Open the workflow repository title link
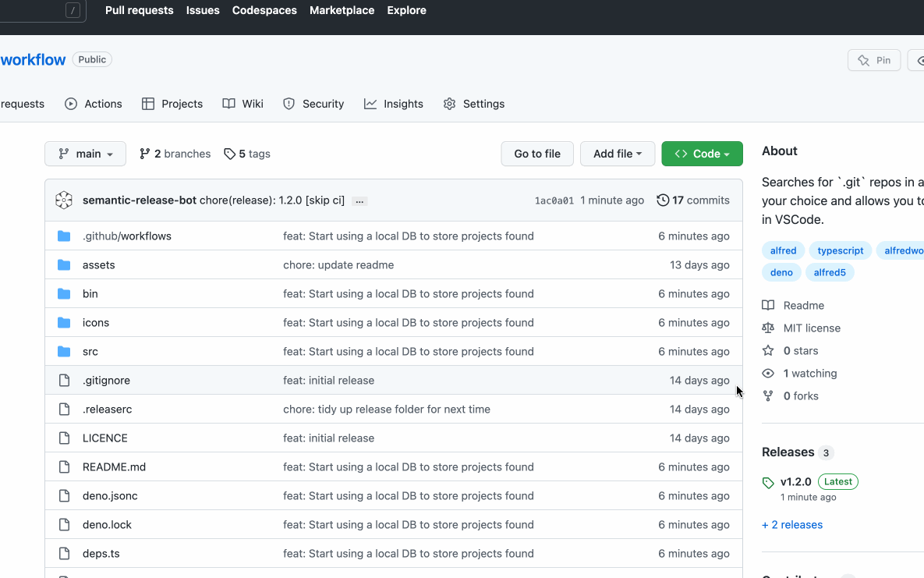924x578 pixels. coord(33,59)
